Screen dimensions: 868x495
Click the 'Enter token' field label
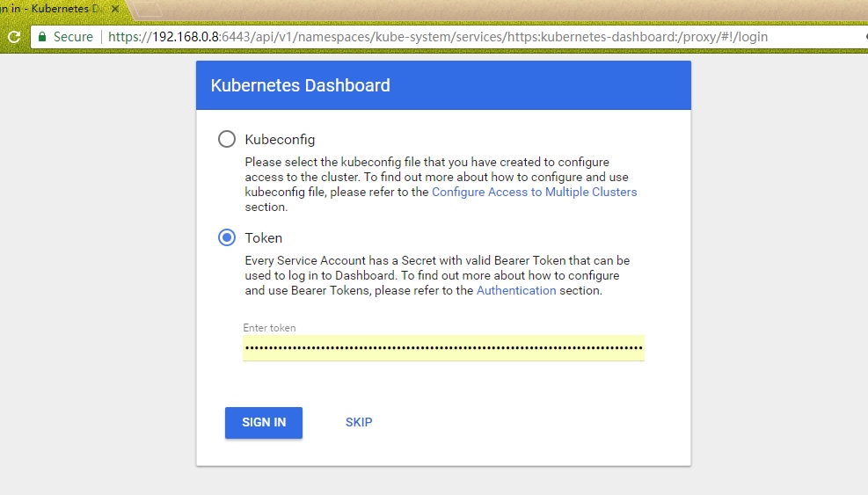coord(269,328)
